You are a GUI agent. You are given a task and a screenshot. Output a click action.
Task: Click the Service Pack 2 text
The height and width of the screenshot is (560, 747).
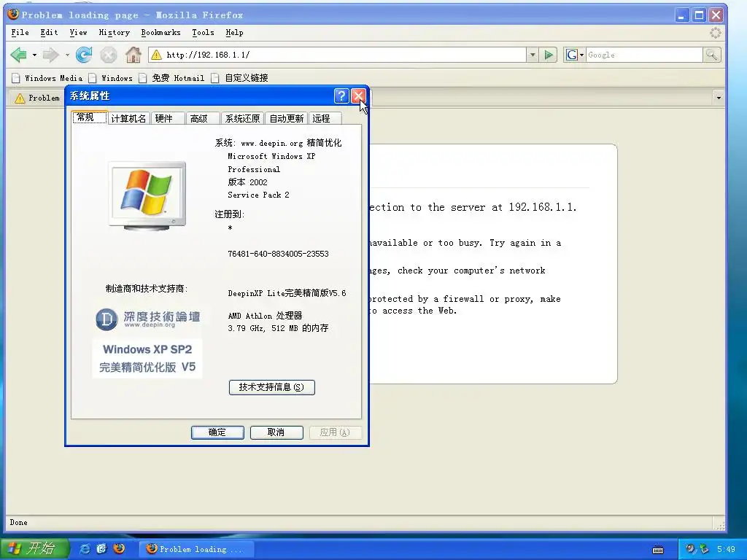click(258, 195)
